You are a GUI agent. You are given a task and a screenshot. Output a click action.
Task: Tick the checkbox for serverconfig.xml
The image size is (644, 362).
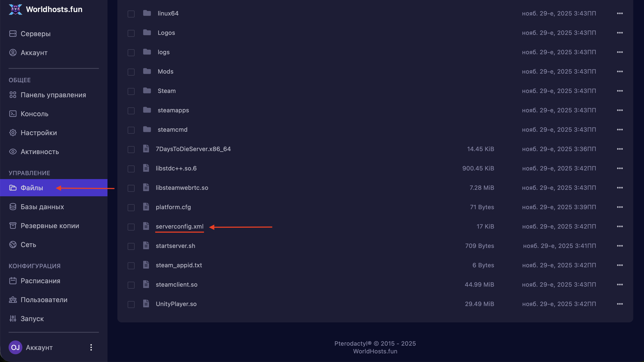131,227
